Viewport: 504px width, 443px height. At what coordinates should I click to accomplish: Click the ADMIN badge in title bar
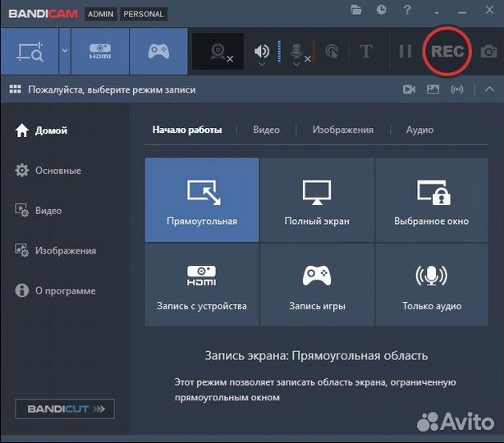click(101, 14)
